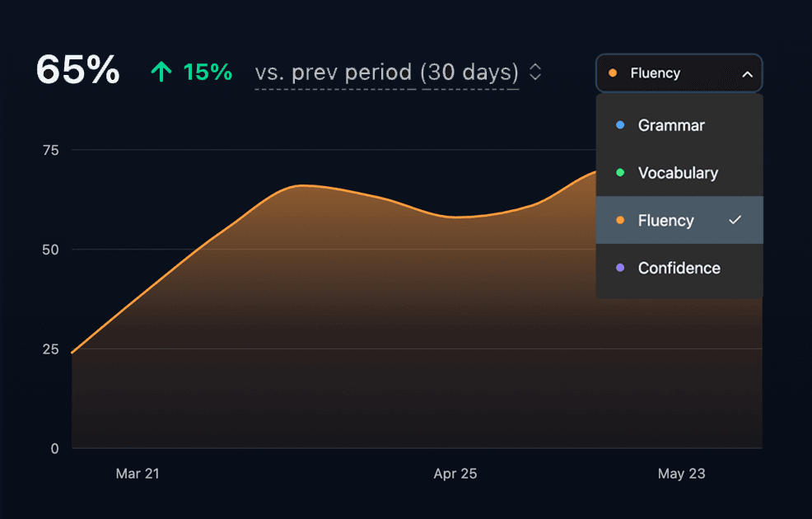The height and width of the screenshot is (519, 812).
Task: Click the 65% statistic value
Action: [x=77, y=72]
